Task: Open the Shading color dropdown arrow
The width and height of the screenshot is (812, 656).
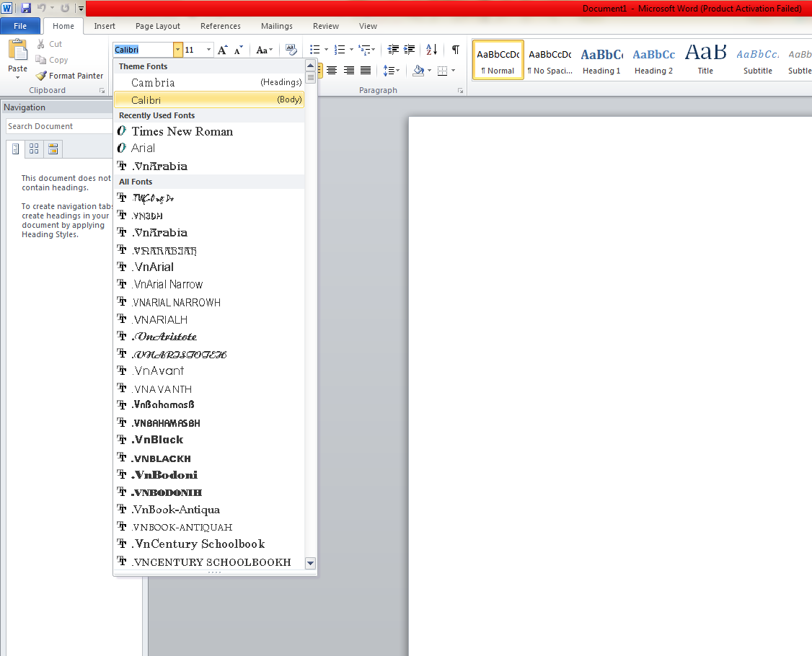Action: [x=429, y=71]
